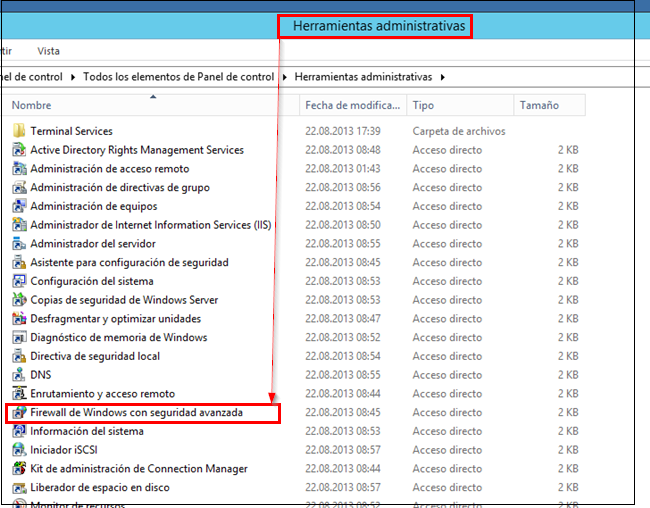
Task: Click the Administración de directivas de grupo icon
Action: coord(19,187)
